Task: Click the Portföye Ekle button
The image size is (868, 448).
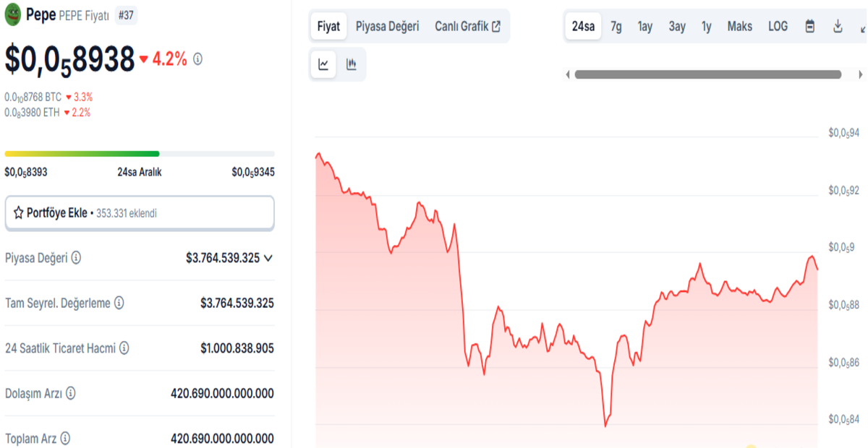Action: (140, 213)
